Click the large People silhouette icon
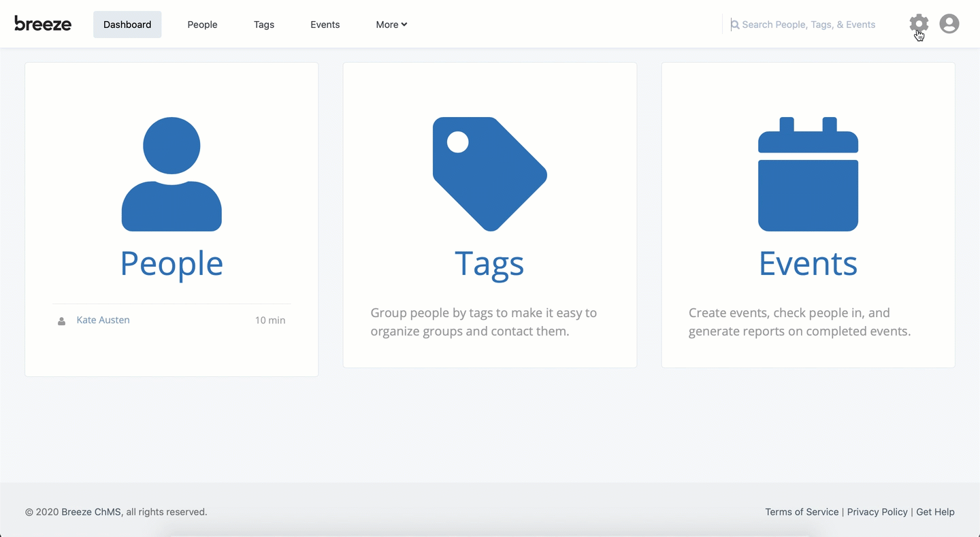 (x=171, y=174)
